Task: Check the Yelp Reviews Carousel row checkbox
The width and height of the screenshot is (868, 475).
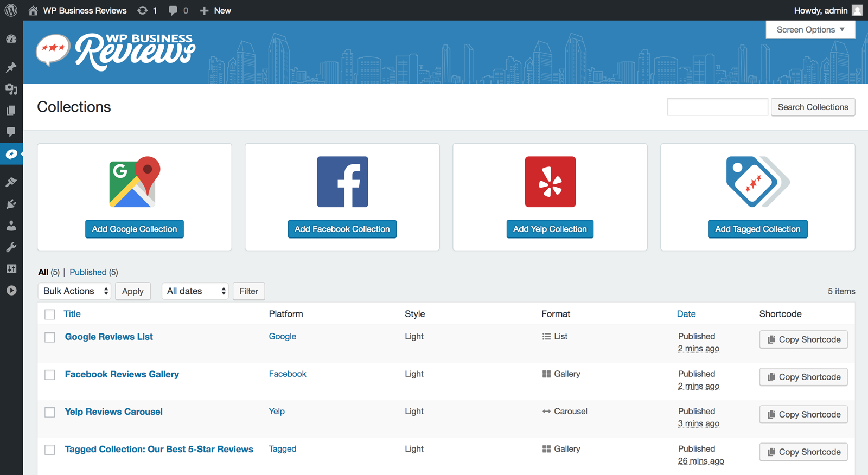Action: click(x=50, y=412)
